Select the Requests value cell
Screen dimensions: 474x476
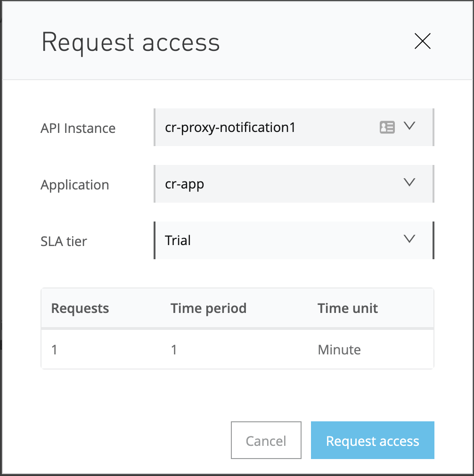coord(54,350)
